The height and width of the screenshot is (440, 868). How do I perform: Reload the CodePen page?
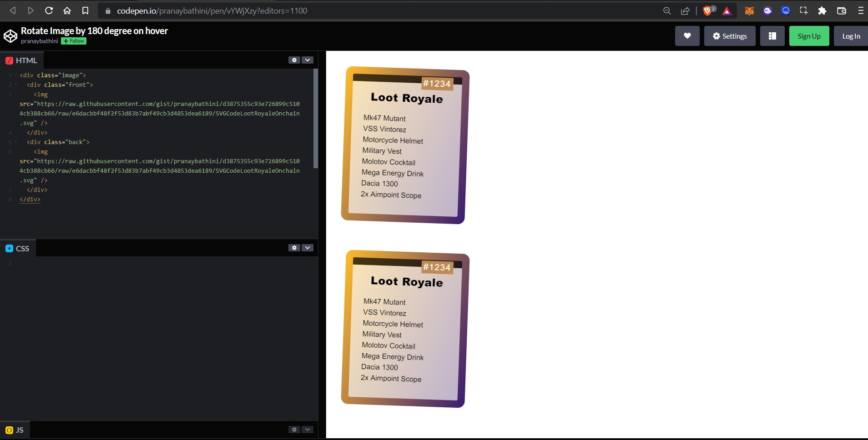(49, 10)
